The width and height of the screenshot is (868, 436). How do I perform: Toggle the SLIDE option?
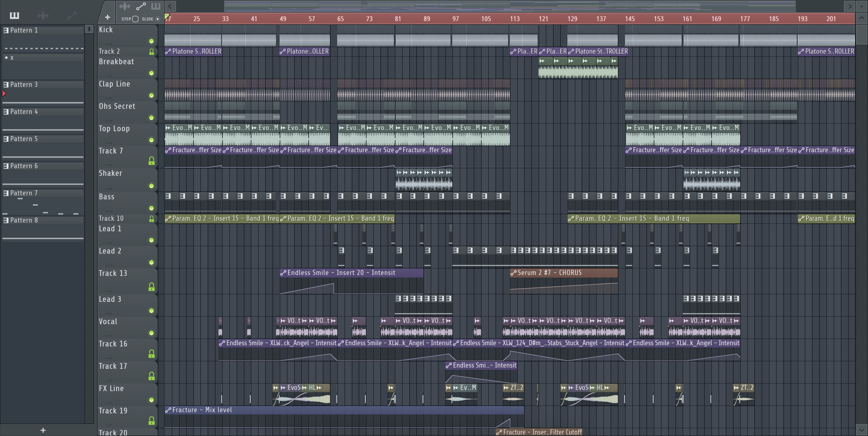tap(157, 19)
